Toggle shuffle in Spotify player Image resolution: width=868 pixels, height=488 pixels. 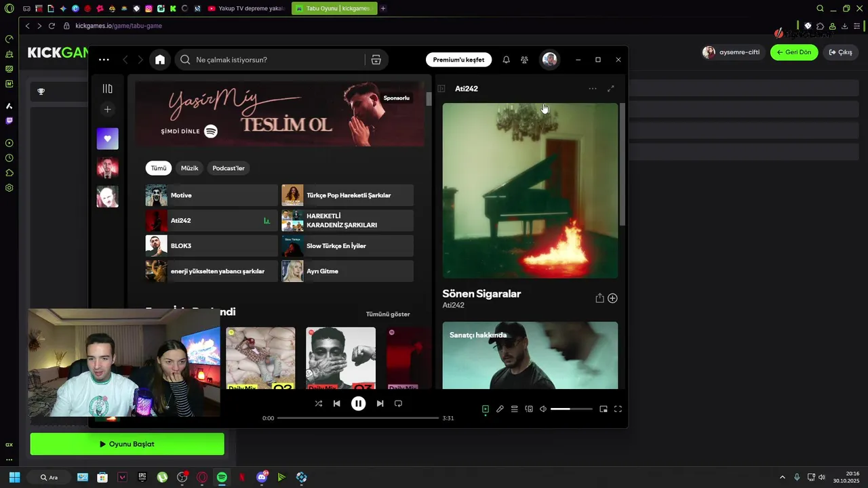319,403
